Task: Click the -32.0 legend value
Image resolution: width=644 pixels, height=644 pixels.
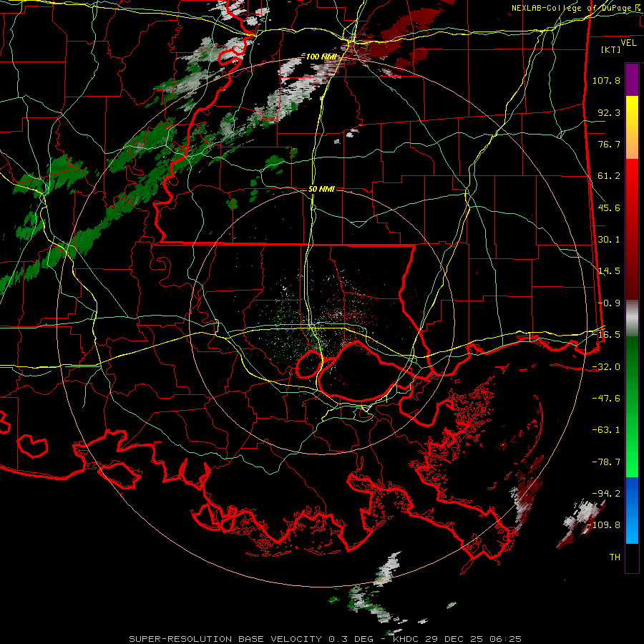Action: (606, 367)
